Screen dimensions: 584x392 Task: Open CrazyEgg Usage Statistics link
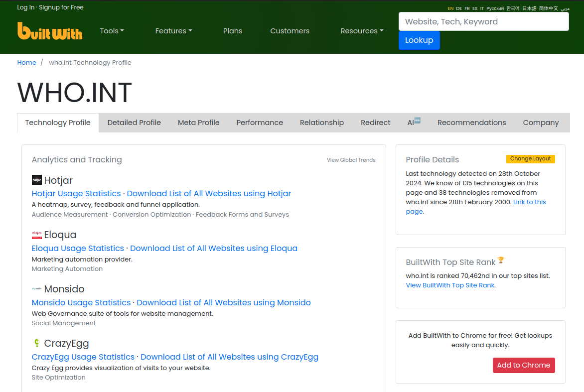(x=83, y=357)
